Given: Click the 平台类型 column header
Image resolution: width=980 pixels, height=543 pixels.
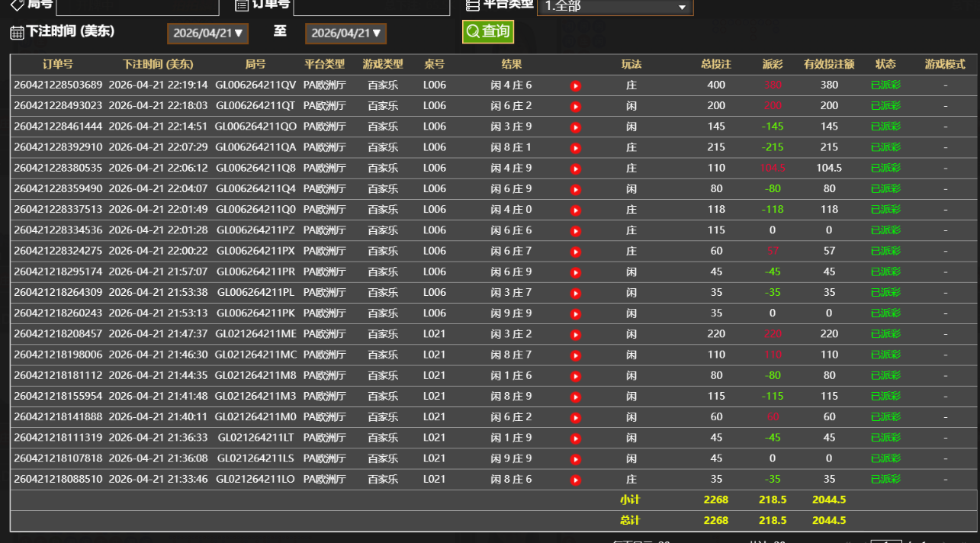Looking at the screenshot, I should pyautogui.click(x=324, y=64).
